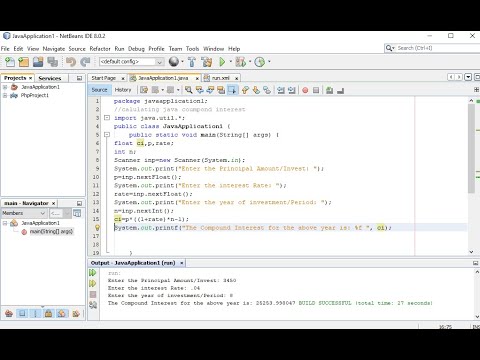
Task: Click the Last Edit icon in editor toolbar
Action: pyautogui.click(x=144, y=90)
